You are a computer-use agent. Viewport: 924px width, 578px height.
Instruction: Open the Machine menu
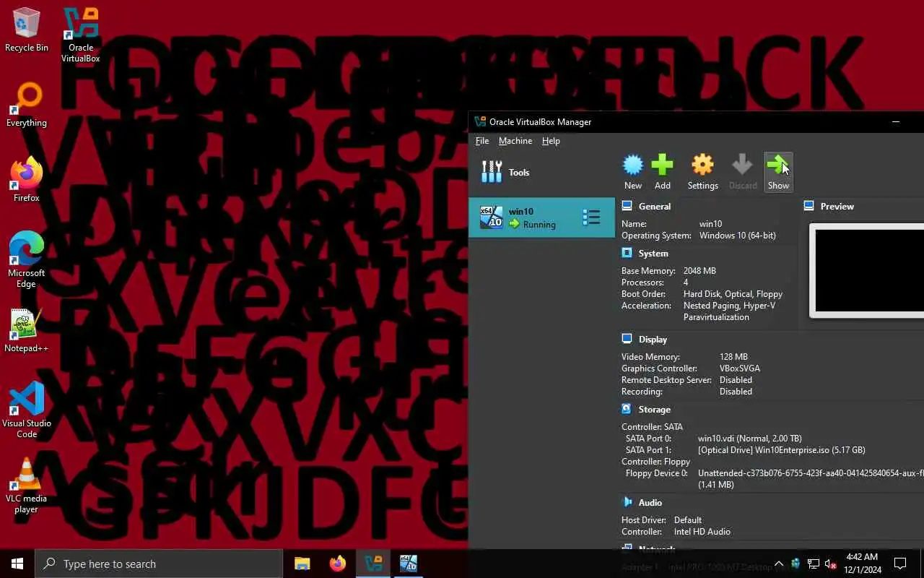[x=515, y=141]
